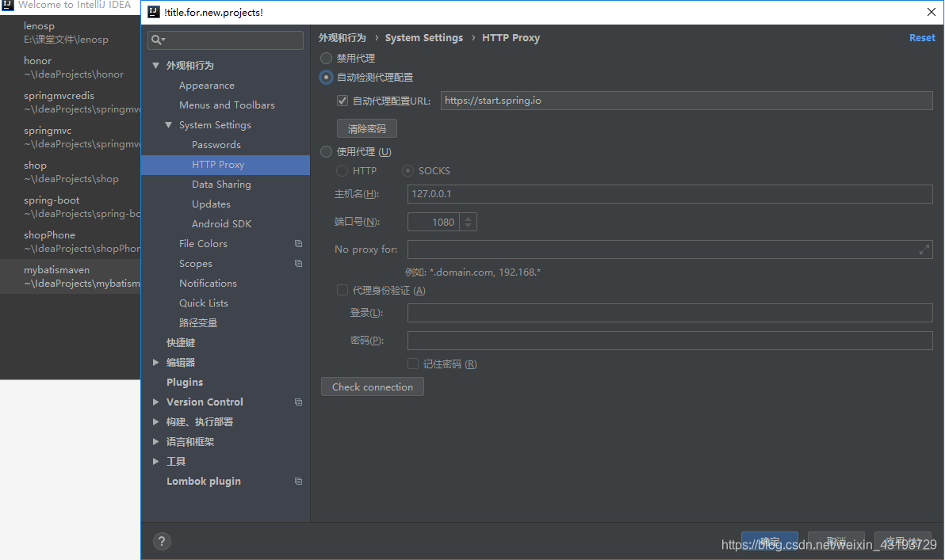Open the Quick Lists settings page

click(x=203, y=303)
